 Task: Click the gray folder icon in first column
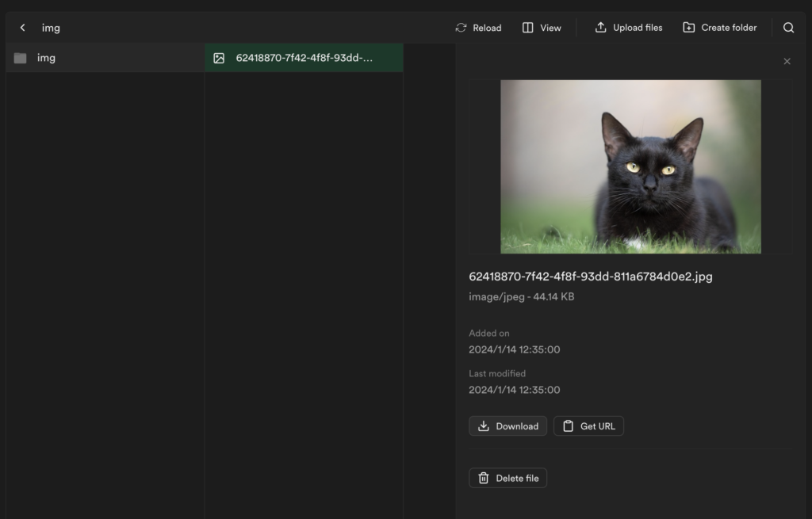(21, 58)
